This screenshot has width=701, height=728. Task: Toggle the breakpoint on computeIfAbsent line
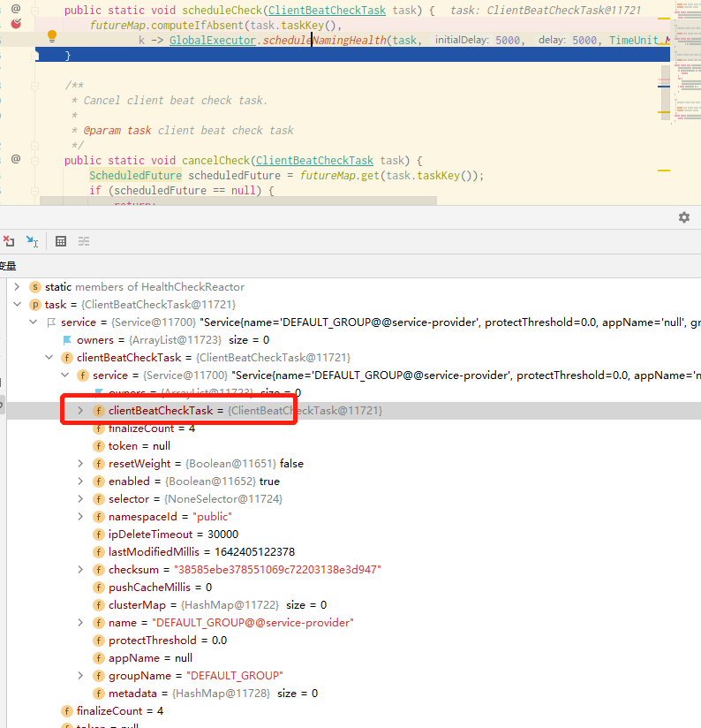point(16,23)
